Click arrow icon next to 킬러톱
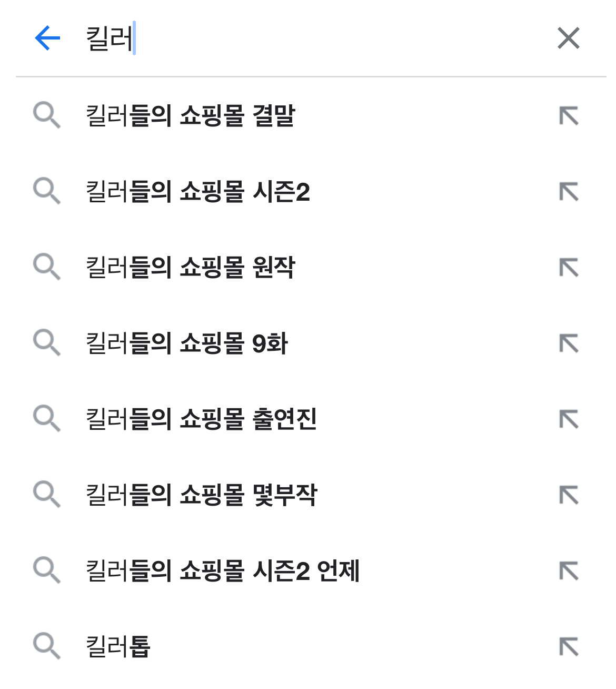This screenshot has height=689, width=616. 569,646
